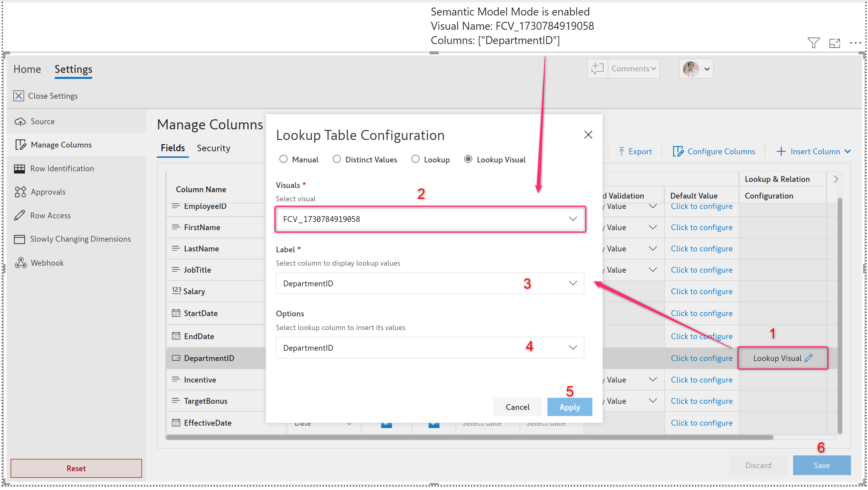Viewport: 868px width, 490px height.
Task: Click the Apply button
Action: click(x=570, y=407)
